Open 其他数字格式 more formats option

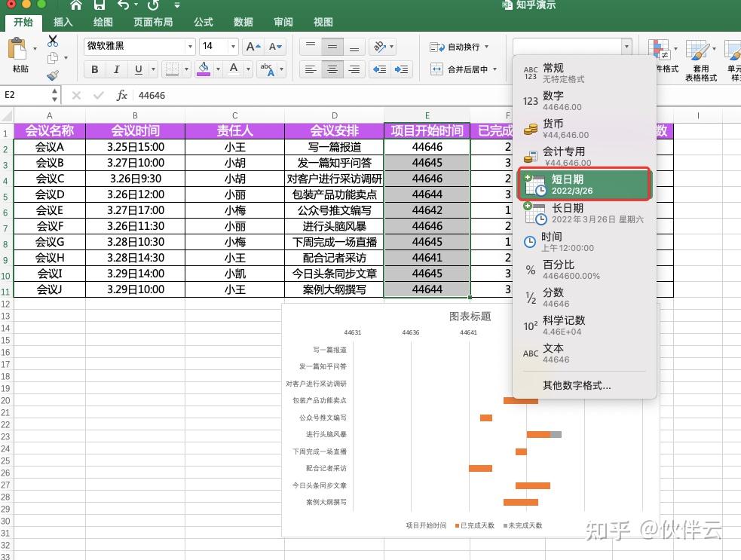pyautogui.click(x=577, y=385)
